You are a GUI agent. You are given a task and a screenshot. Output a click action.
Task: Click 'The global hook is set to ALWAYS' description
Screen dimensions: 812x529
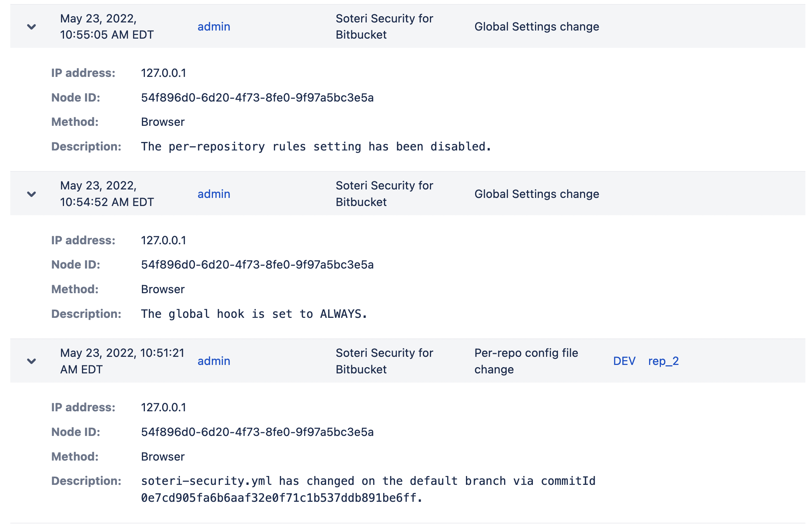pos(254,314)
